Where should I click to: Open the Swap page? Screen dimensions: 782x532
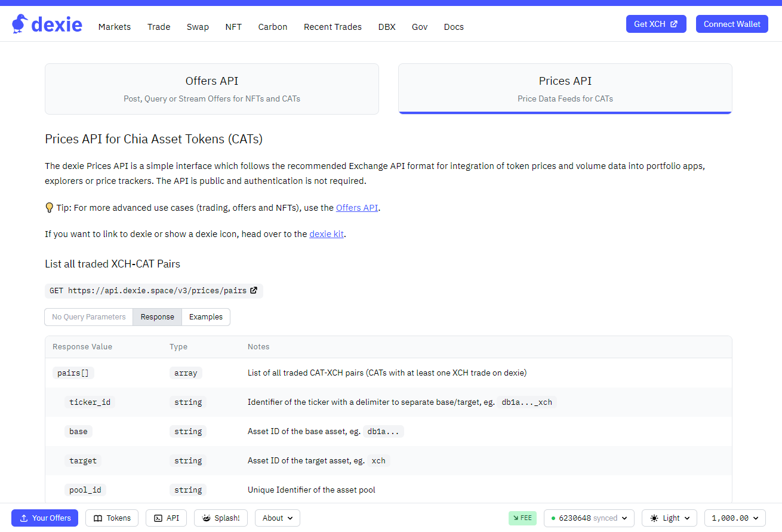(x=198, y=27)
